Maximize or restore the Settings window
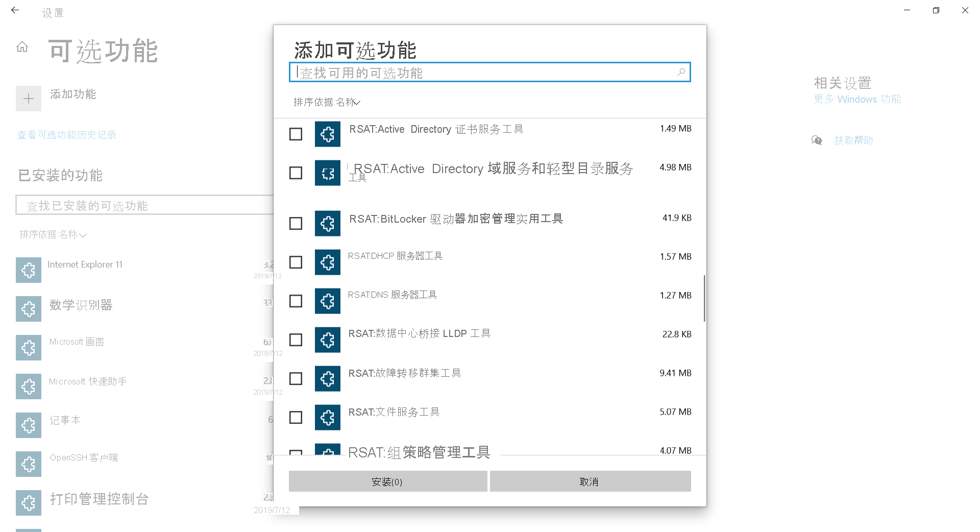Image resolution: width=980 pixels, height=532 pixels. click(x=936, y=10)
